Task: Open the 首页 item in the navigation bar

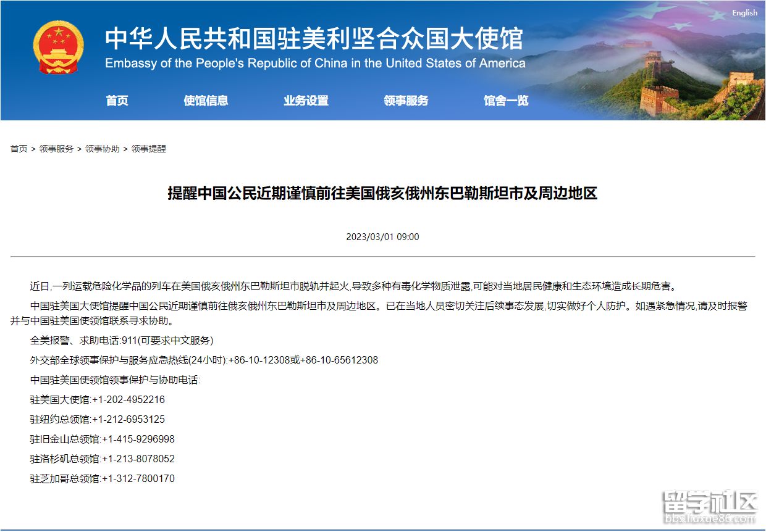Action: (117, 101)
